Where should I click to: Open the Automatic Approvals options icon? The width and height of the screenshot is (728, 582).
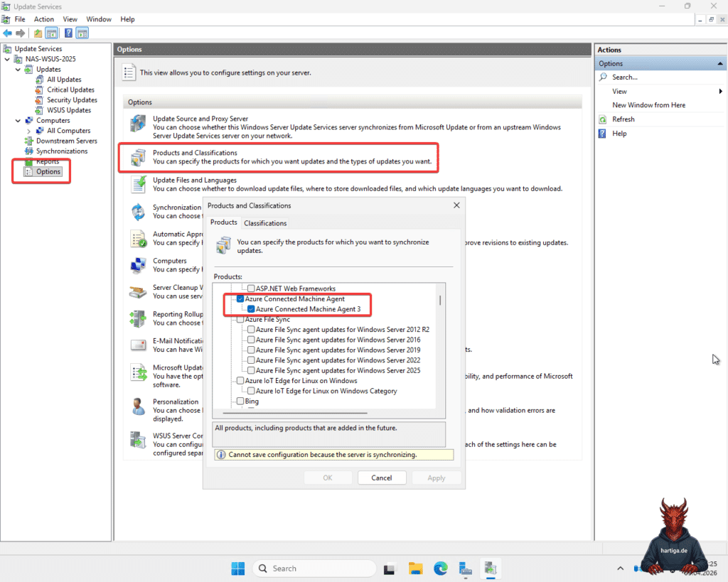click(137, 238)
